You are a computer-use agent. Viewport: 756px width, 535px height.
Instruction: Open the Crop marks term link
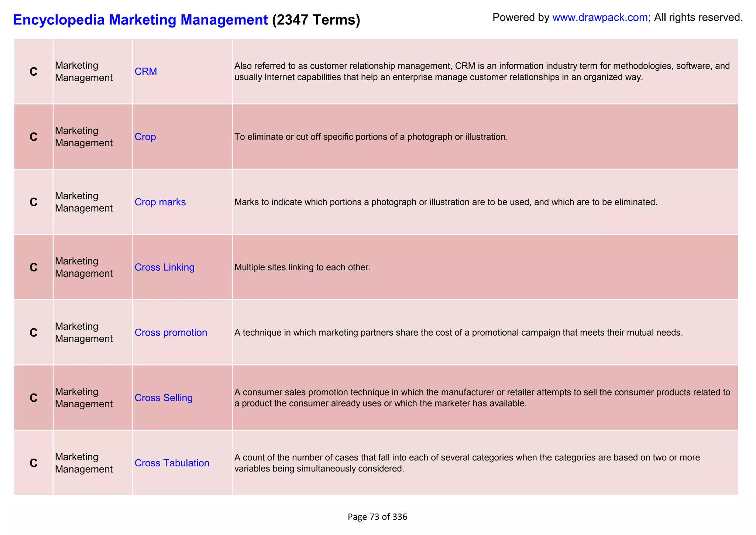[x=160, y=202]
